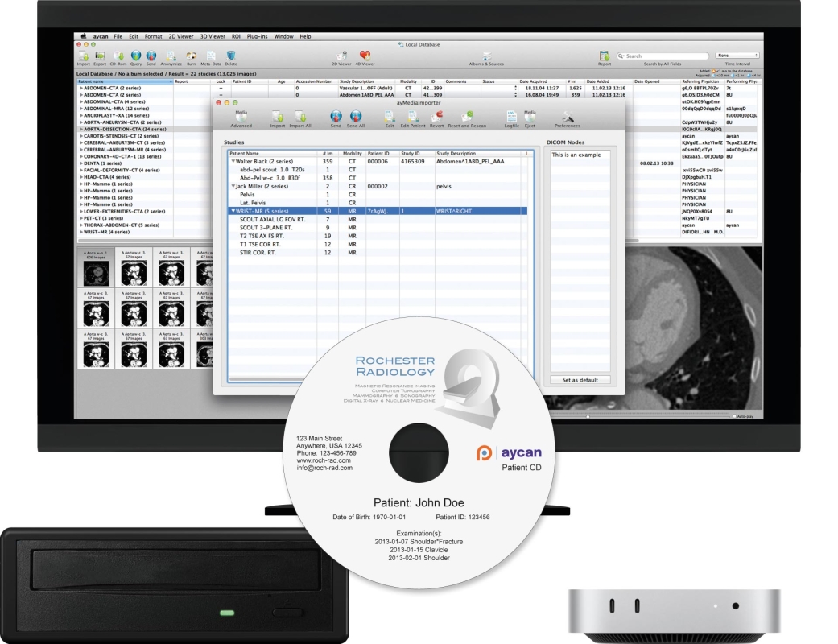Open the Logfile icon
The height and width of the screenshot is (644, 838).
pos(511,117)
